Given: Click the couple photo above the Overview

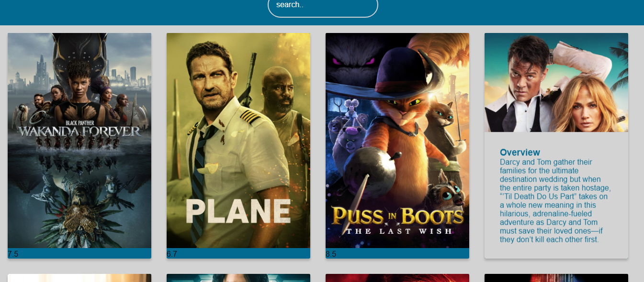Looking at the screenshot, I should pyautogui.click(x=556, y=82).
